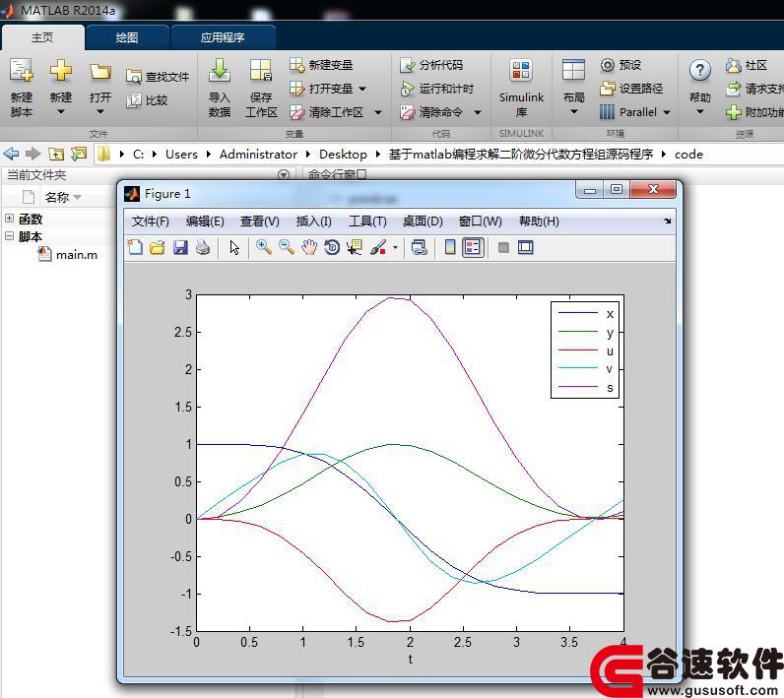The image size is (784, 698).
Task: Expand the 清除工作区 dropdown arrow
Action: point(378,112)
